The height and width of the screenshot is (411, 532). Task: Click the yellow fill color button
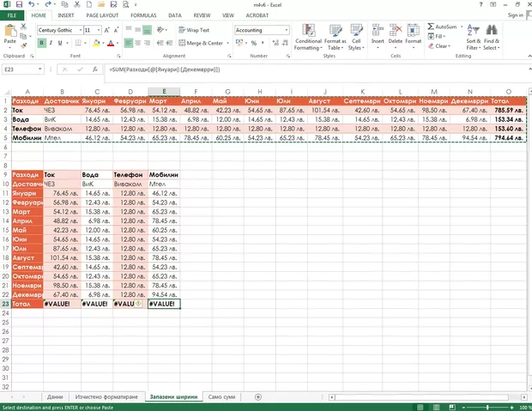click(x=95, y=43)
